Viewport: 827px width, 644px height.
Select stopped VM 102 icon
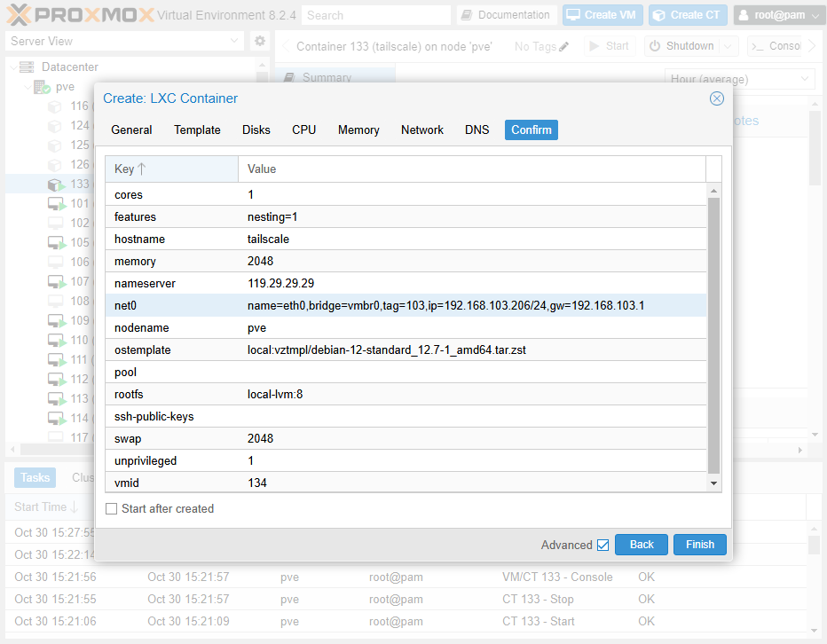[x=55, y=224]
